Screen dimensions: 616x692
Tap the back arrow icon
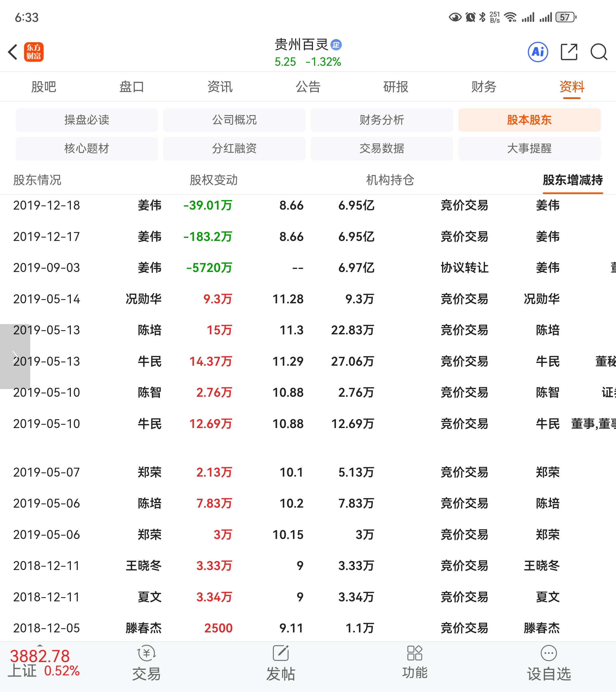coord(13,52)
